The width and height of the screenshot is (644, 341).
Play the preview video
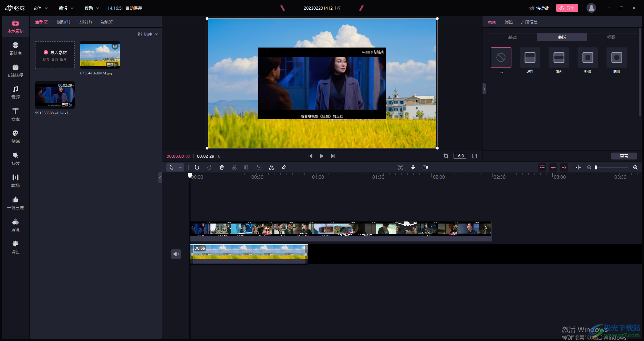click(x=322, y=156)
